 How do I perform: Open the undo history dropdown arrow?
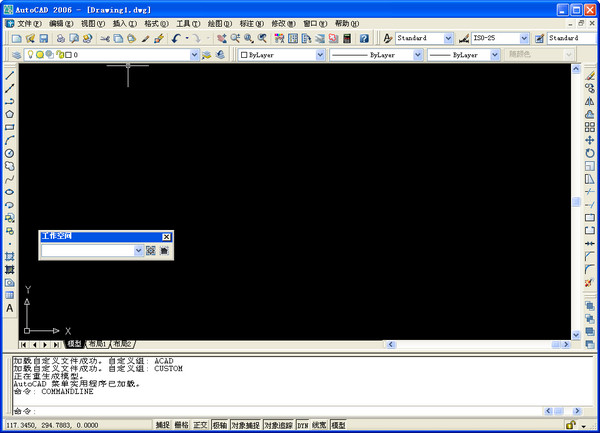click(187, 38)
